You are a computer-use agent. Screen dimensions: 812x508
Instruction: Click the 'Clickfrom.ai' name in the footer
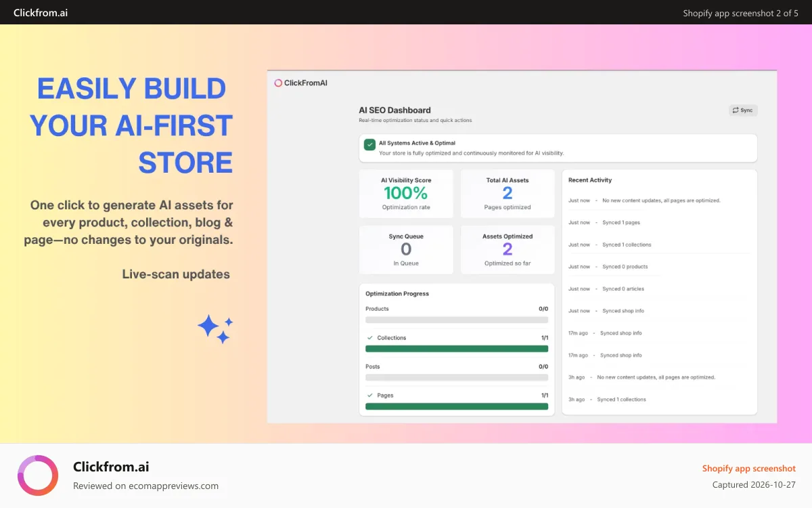point(111,467)
